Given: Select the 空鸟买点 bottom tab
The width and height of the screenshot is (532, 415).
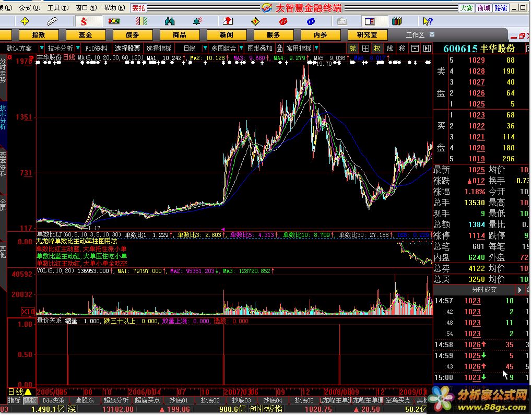Looking at the screenshot, I should [398, 400].
